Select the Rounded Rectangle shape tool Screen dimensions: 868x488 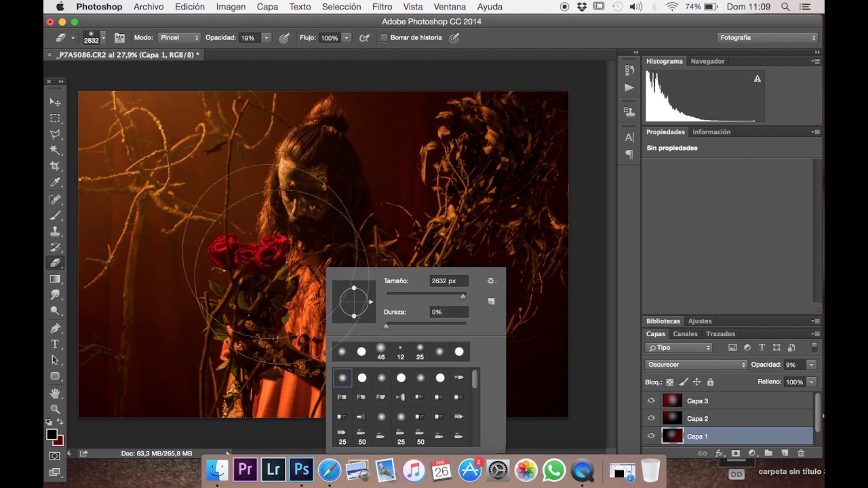pos(56,376)
